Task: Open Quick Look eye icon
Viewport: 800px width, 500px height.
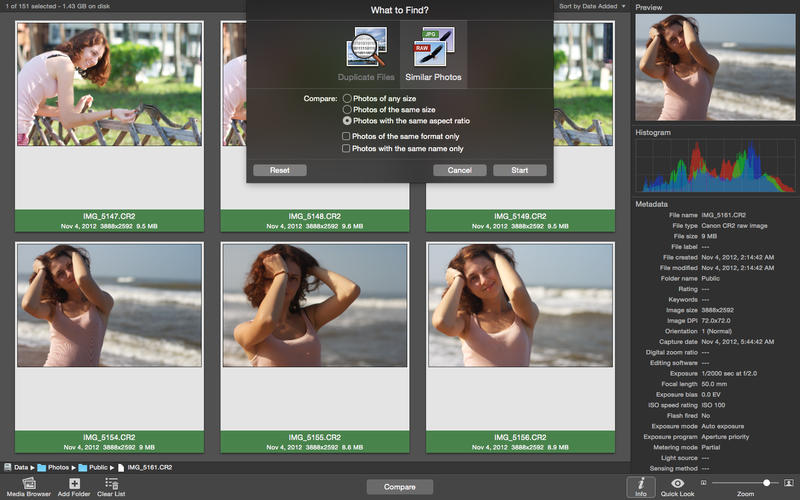Action: coord(677,483)
